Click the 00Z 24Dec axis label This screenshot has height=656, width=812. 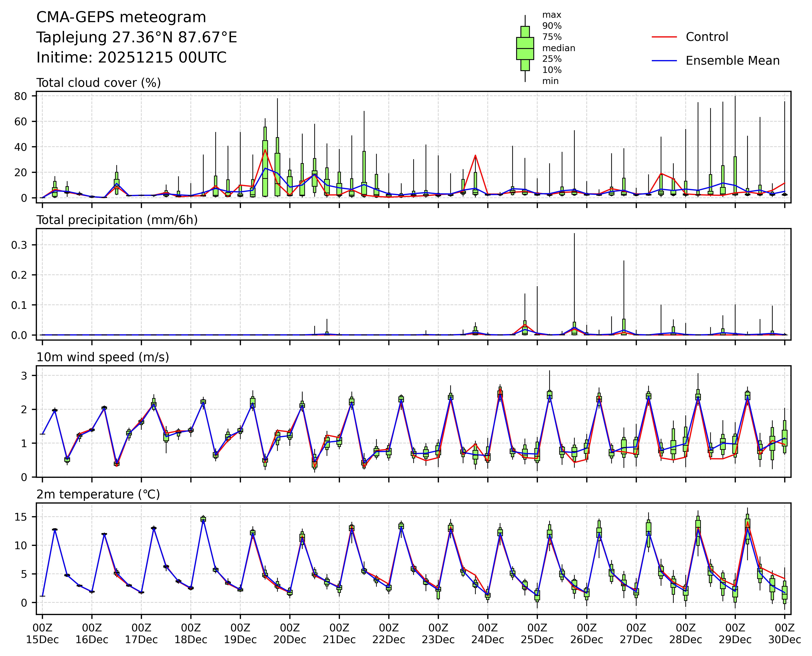(487, 634)
